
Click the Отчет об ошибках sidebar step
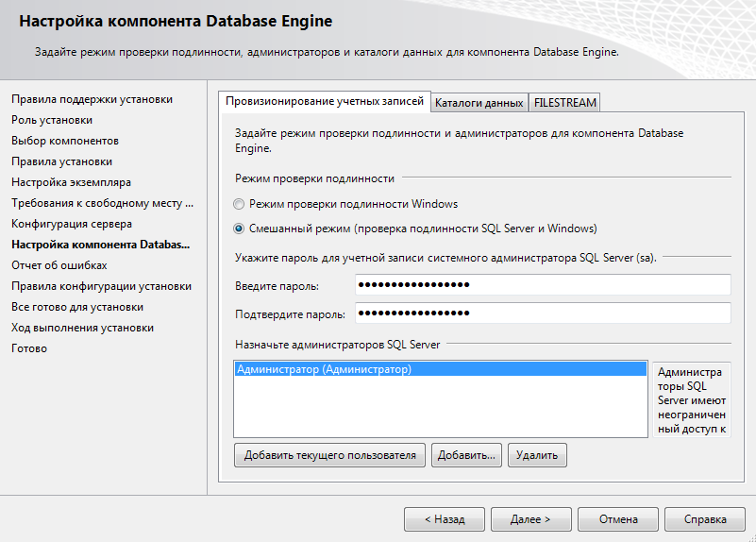pyautogui.click(x=59, y=265)
